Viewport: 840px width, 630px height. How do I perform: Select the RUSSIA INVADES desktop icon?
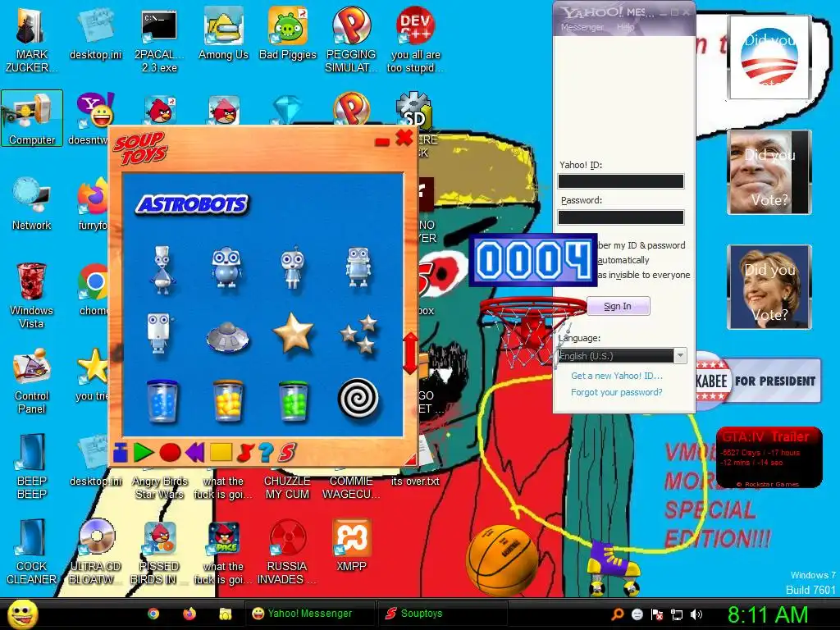287,552
